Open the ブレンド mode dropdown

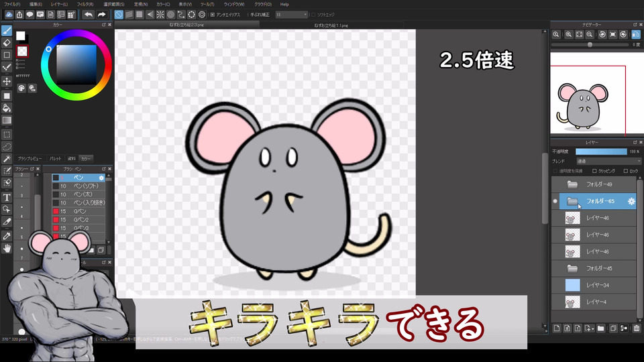(608, 162)
